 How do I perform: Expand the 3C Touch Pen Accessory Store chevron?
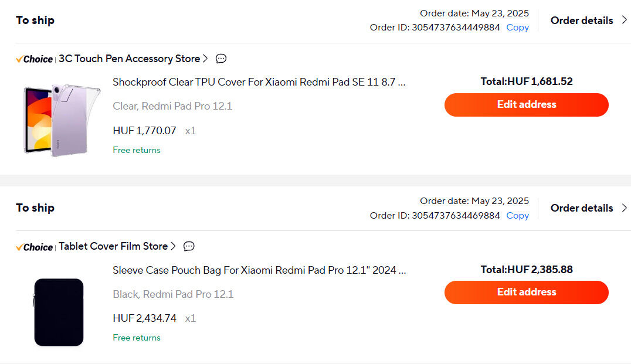click(x=205, y=59)
